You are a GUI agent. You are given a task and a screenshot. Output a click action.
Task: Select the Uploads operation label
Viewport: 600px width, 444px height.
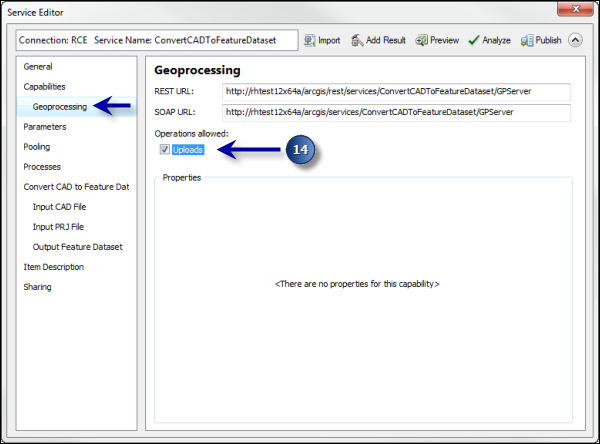coord(188,150)
